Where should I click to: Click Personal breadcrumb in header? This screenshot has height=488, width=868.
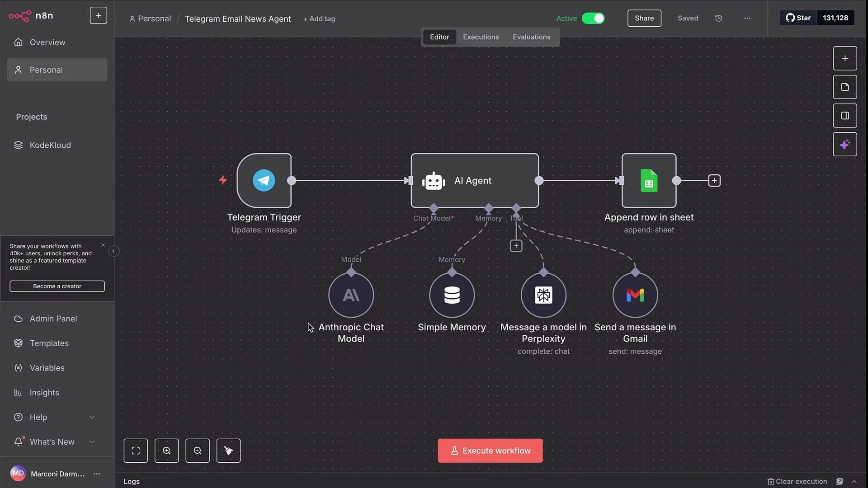click(x=150, y=19)
